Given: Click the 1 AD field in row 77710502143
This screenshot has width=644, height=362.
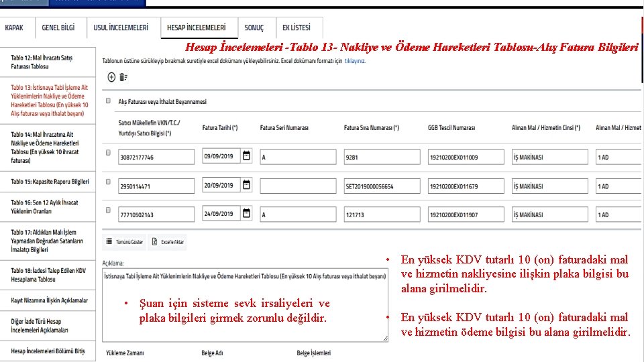Looking at the screenshot, I should point(619,215).
